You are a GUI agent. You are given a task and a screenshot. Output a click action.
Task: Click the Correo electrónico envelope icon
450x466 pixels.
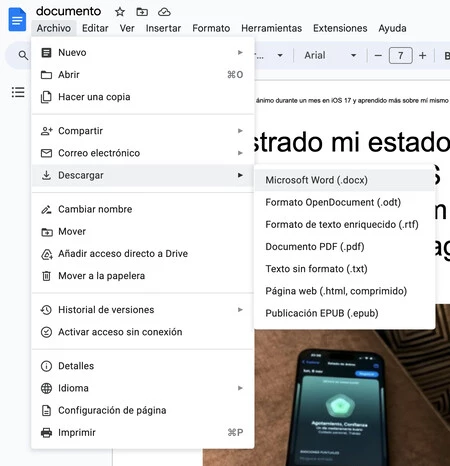(x=46, y=153)
